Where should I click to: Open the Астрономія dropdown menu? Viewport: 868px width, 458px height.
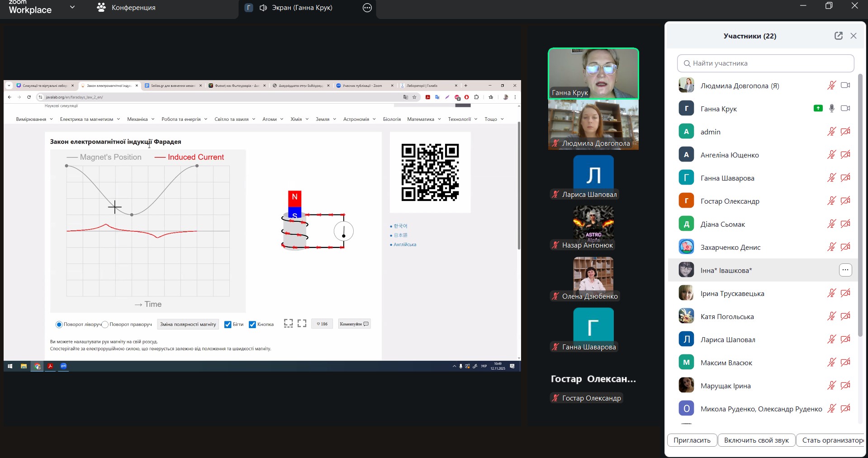tap(359, 119)
